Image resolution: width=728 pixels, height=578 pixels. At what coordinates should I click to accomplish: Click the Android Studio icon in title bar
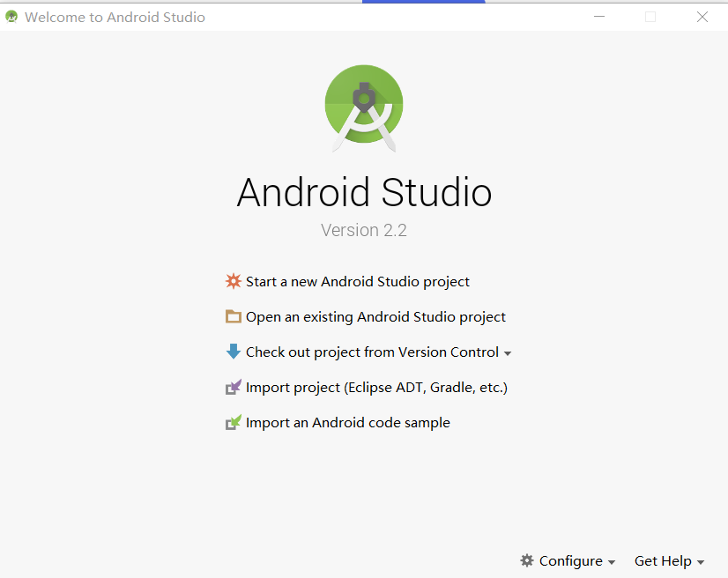click(11, 17)
